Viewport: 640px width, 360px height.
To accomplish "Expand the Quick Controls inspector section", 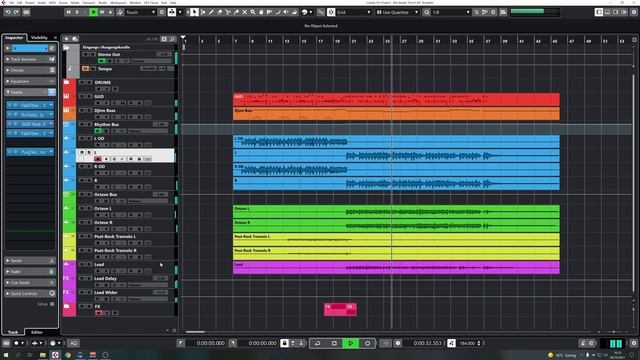I will (x=30, y=293).
